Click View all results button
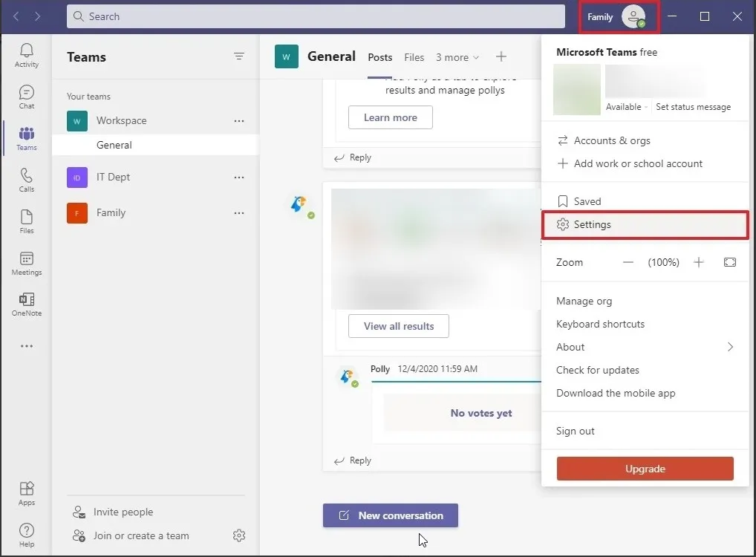This screenshot has width=756, height=557. pyautogui.click(x=399, y=327)
